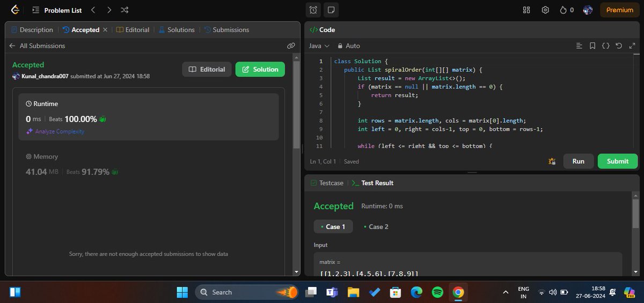Screen dimensions: 644x303
Task: Click the streak flame counter
Action: tap(566, 10)
